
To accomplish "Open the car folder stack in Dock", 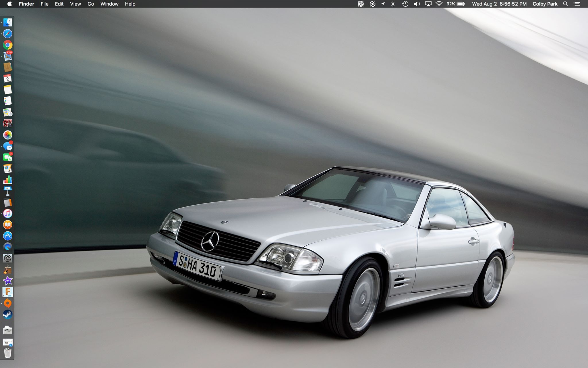I will pyautogui.click(x=8, y=330).
